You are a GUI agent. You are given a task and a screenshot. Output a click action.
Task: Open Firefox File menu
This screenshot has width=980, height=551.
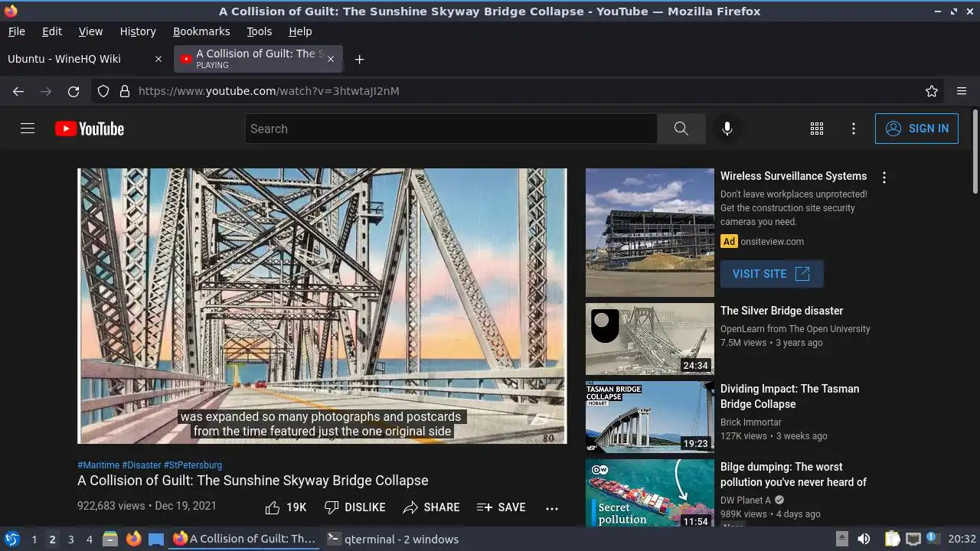(x=16, y=31)
